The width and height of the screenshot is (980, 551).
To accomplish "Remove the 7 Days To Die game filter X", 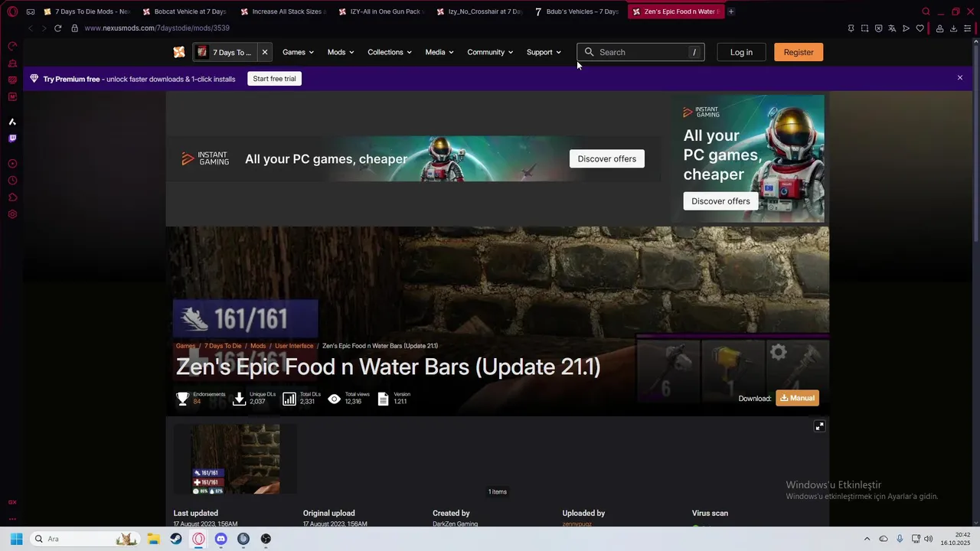I will [x=264, y=52].
